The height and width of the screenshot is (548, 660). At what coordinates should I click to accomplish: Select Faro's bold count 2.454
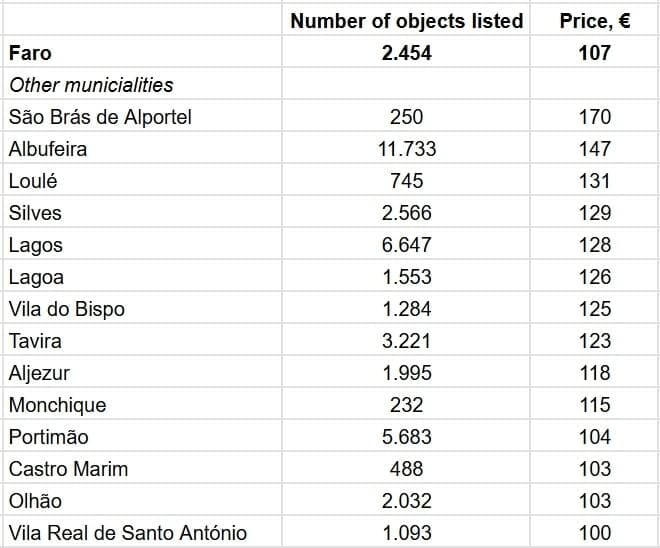(x=406, y=53)
